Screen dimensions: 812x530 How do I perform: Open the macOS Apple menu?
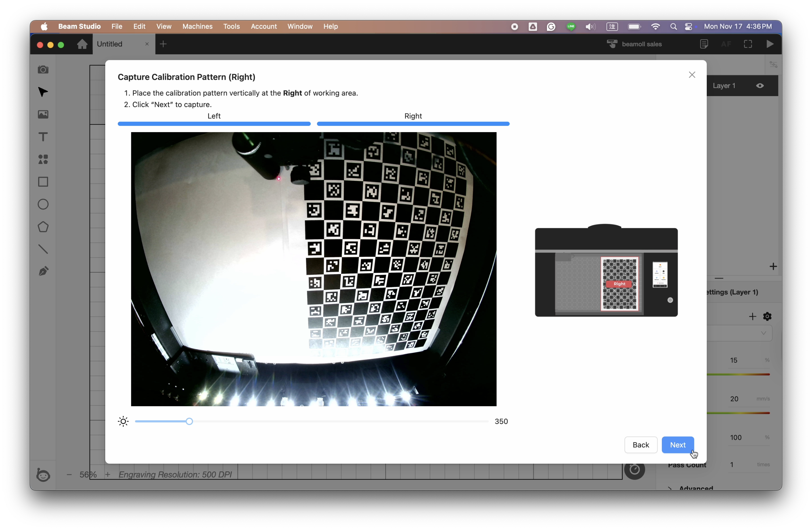click(44, 26)
